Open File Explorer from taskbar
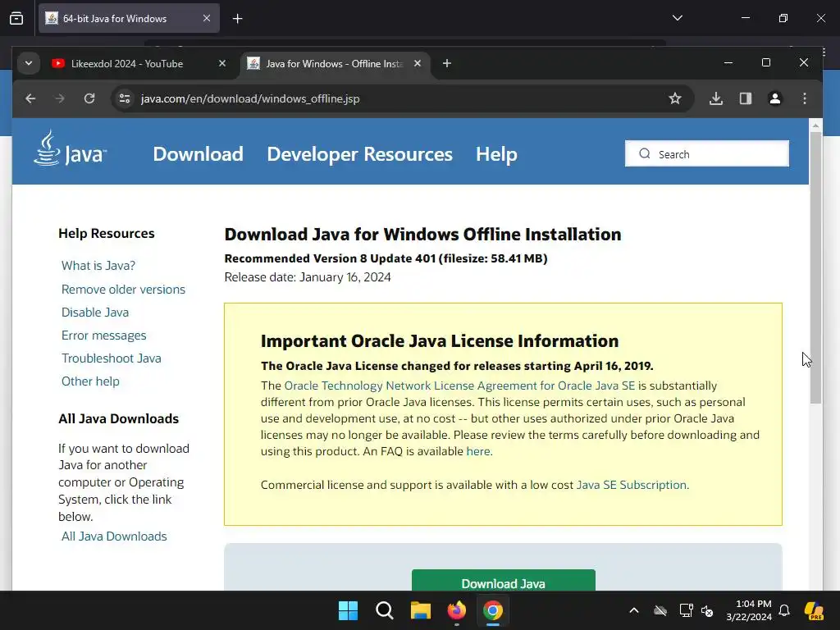This screenshot has height=630, width=840. coord(421,610)
